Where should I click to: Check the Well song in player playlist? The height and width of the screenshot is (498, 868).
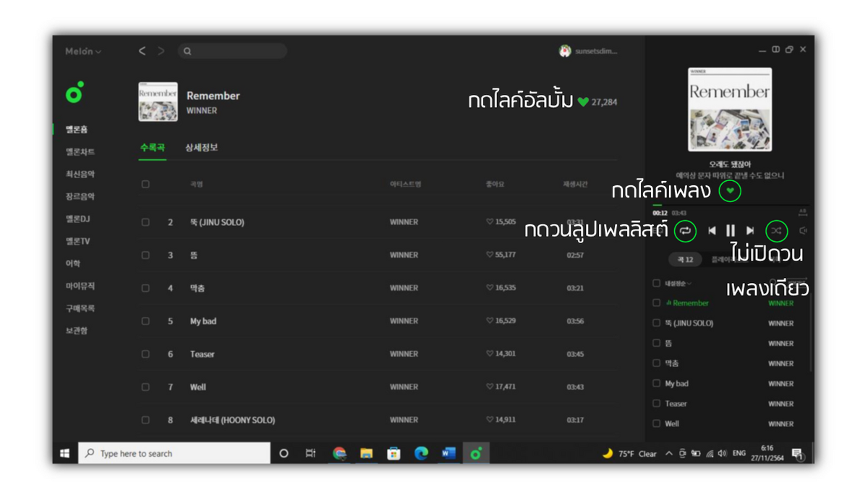(x=657, y=423)
